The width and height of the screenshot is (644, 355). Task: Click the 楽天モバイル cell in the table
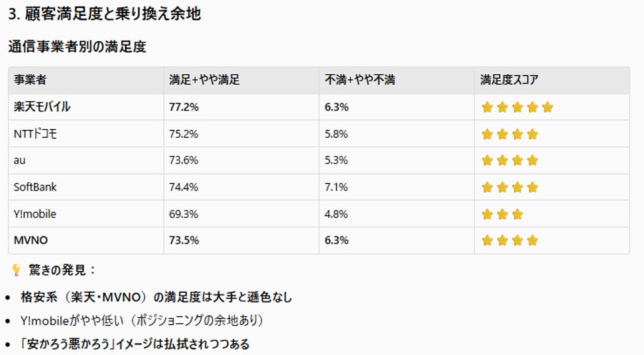point(42,107)
